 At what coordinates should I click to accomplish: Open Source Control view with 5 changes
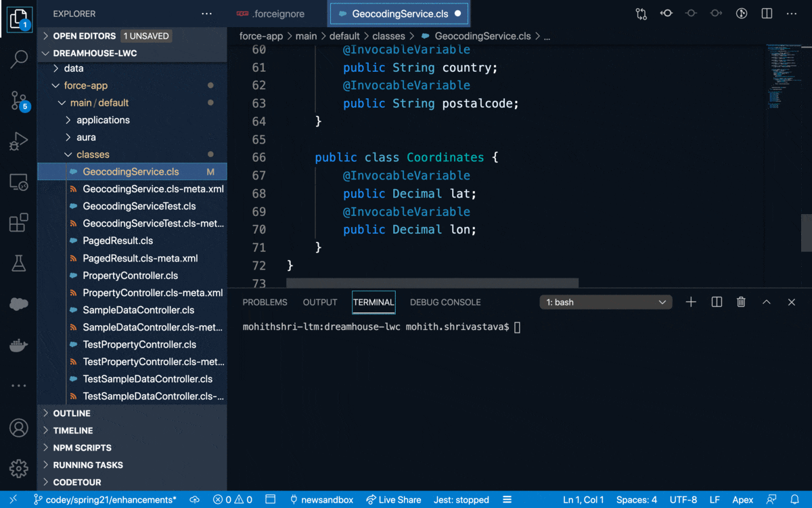click(x=19, y=101)
